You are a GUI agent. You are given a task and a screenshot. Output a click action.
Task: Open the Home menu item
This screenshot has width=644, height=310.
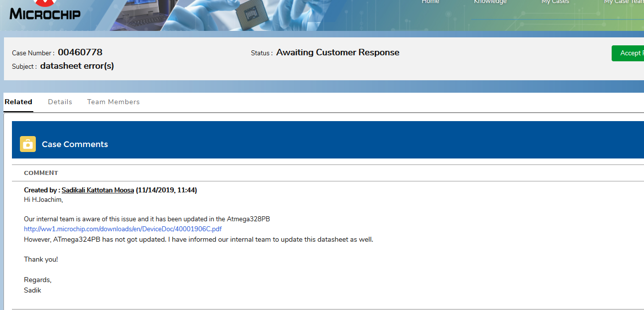pos(430,2)
